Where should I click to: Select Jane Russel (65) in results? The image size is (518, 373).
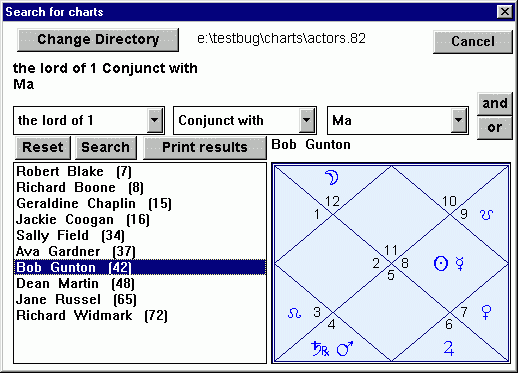[x=140, y=299]
